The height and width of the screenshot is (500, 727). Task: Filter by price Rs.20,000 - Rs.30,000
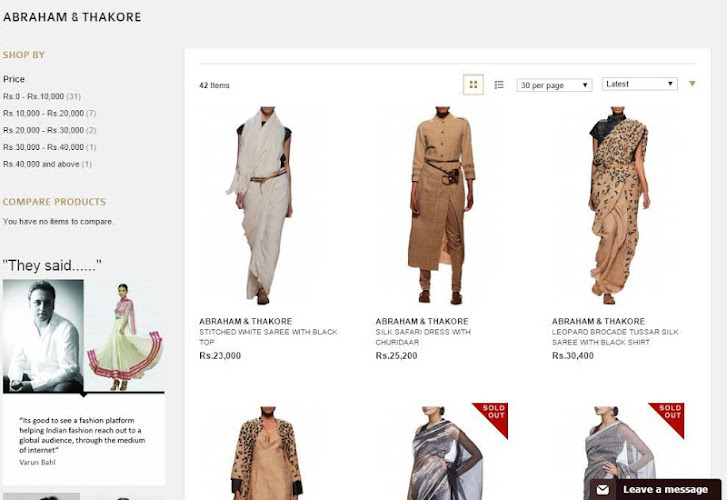tap(49, 130)
